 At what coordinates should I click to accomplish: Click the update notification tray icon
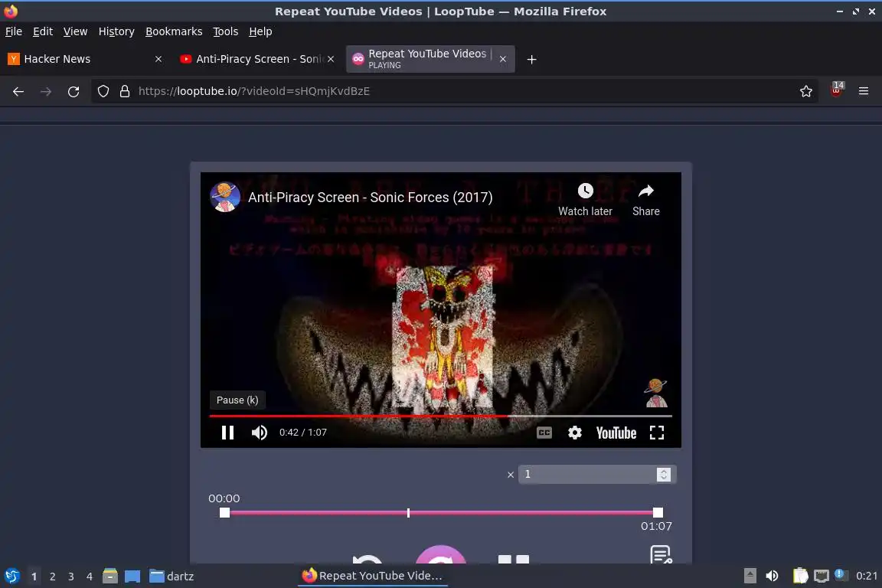point(839,574)
